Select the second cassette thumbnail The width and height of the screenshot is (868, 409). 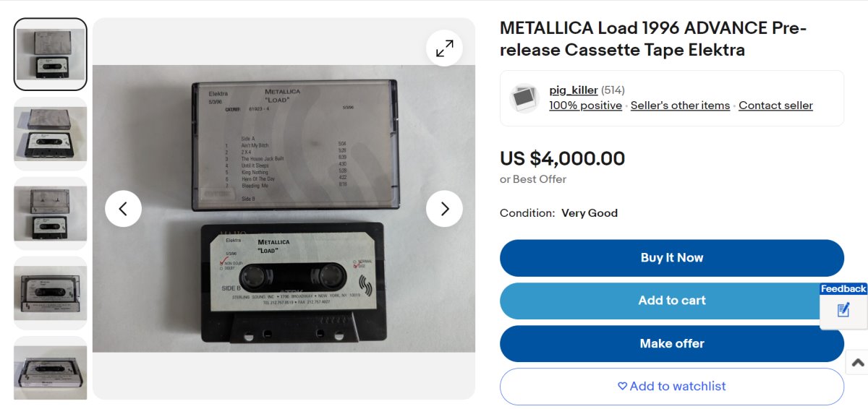(x=51, y=134)
